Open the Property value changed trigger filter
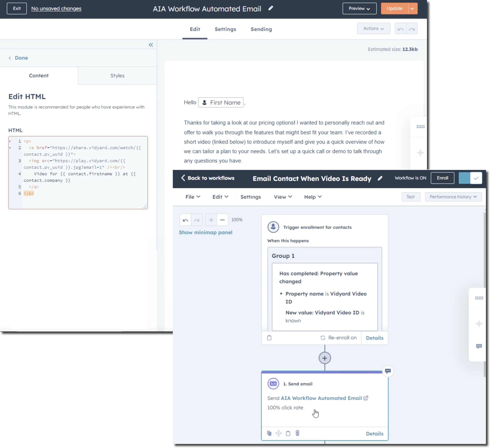Image resolution: width=490 pixels, height=448 pixels. [324, 297]
